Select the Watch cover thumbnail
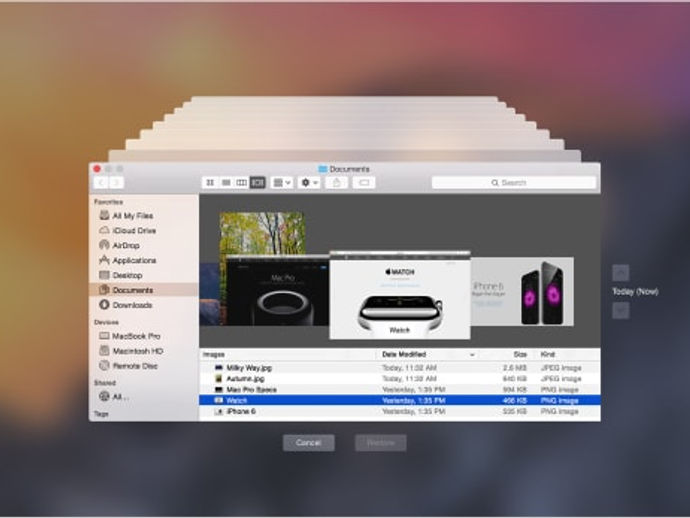 point(400,296)
